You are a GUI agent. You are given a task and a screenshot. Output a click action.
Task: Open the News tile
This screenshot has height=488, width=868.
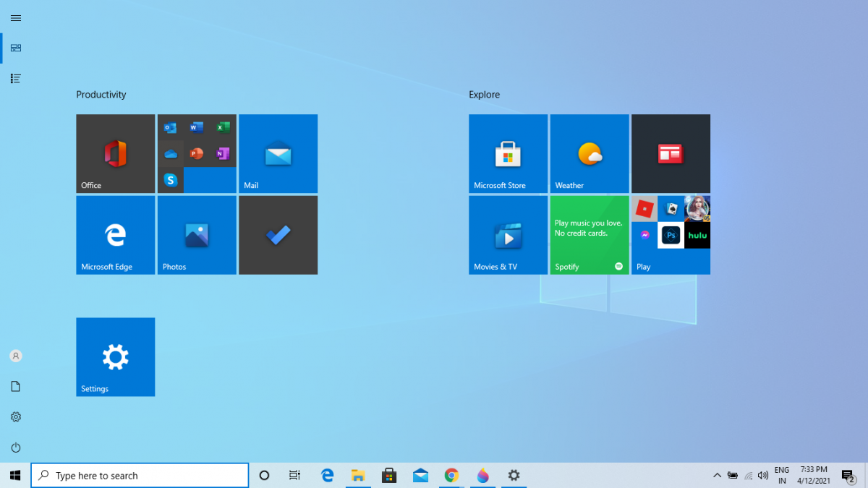point(671,153)
